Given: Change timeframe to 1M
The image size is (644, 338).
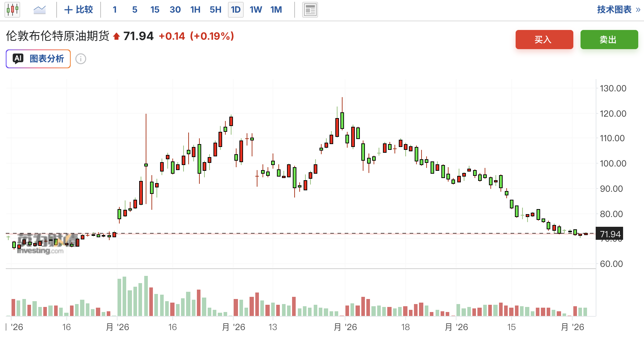Looking at the screenshot, I should [276, 10].
